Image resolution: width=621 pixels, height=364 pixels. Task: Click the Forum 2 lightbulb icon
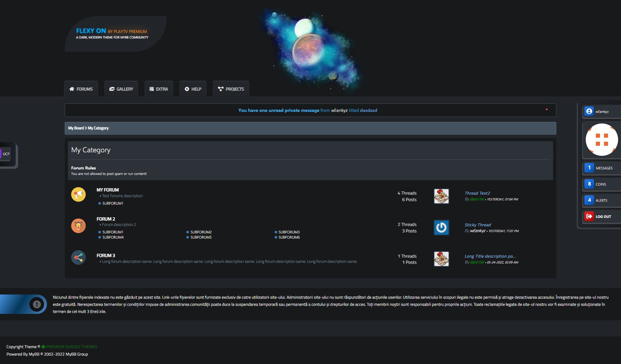(78, 226)
